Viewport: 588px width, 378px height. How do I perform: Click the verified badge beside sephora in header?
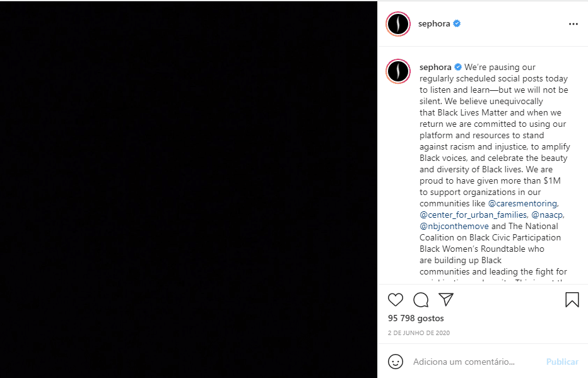pyautogui.click(x=456, y=23)
